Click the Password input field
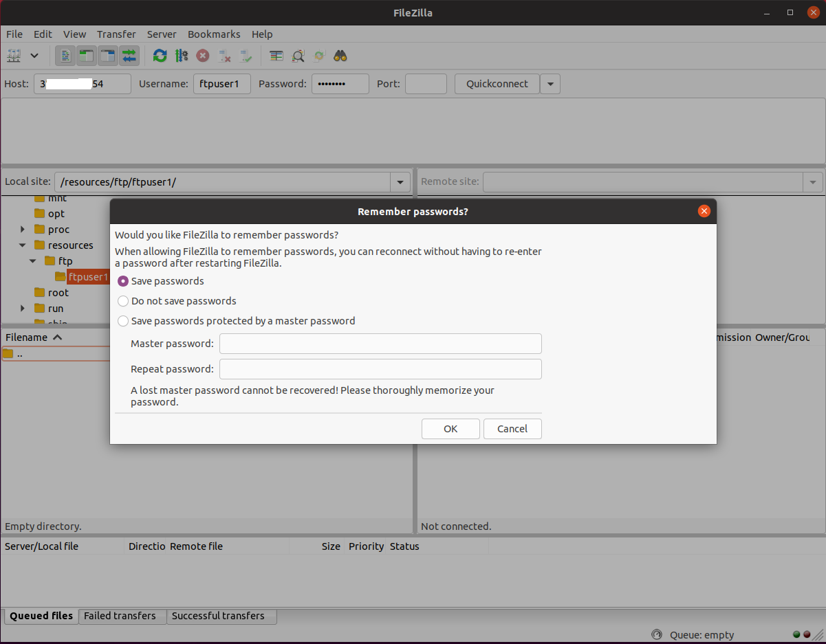826x644 pixels. point(340,84)
